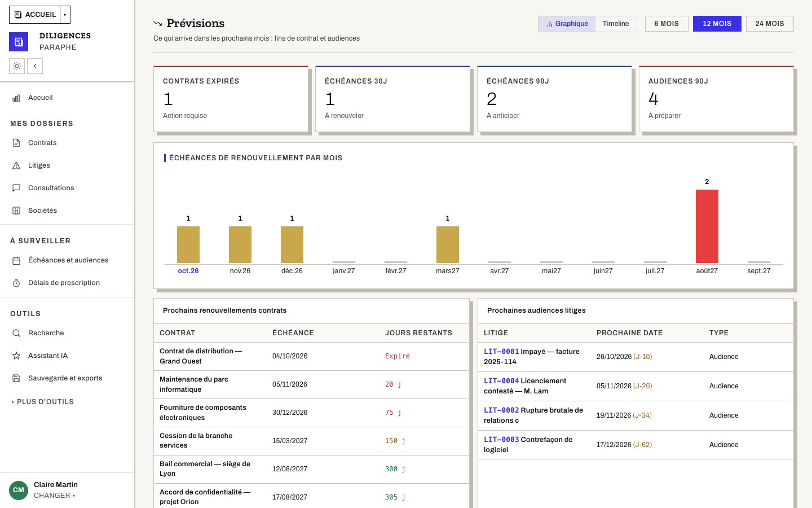Viewport: 812px width, 508px height.
Task: Select the 12 MOIS range
Action: tap(717, 24)
